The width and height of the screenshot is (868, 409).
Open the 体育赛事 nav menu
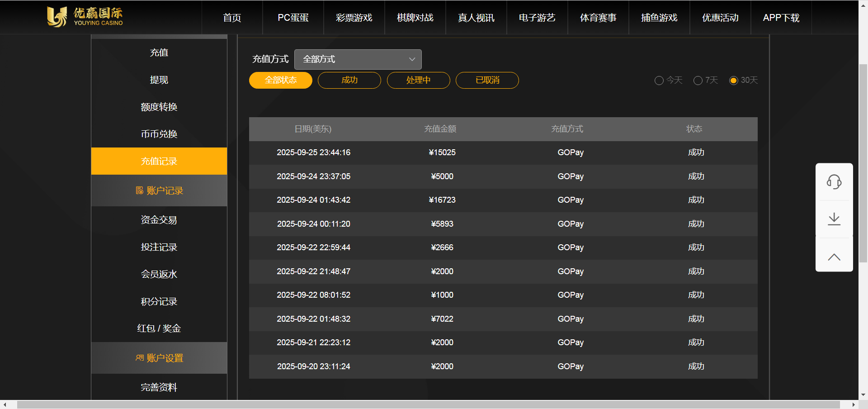(x=598, y=18)
